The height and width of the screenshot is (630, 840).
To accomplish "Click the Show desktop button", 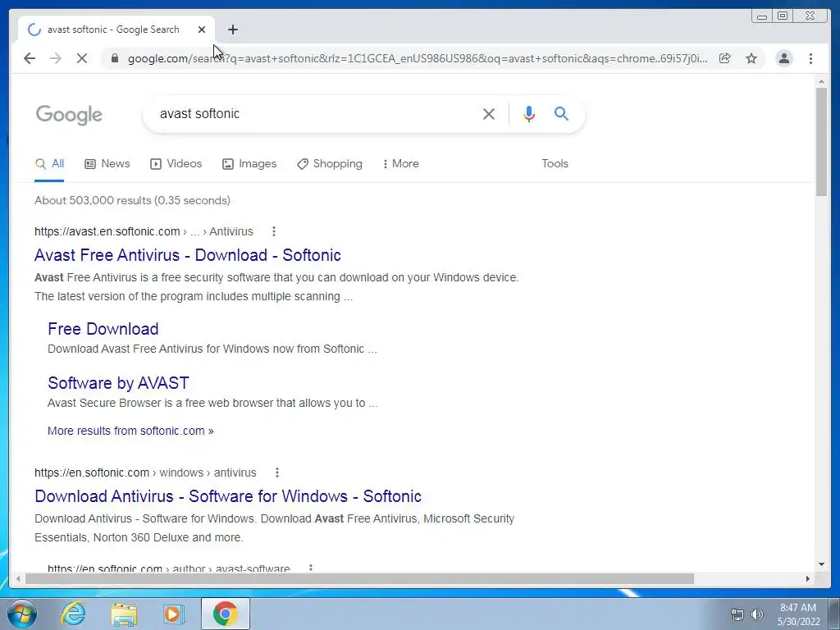I will pos(834,614).
